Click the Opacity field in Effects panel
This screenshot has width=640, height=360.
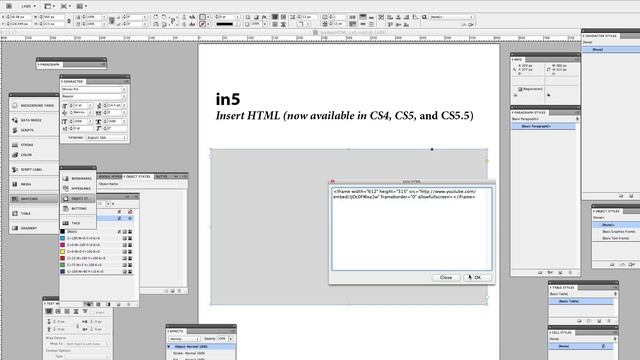click(222, 339)
